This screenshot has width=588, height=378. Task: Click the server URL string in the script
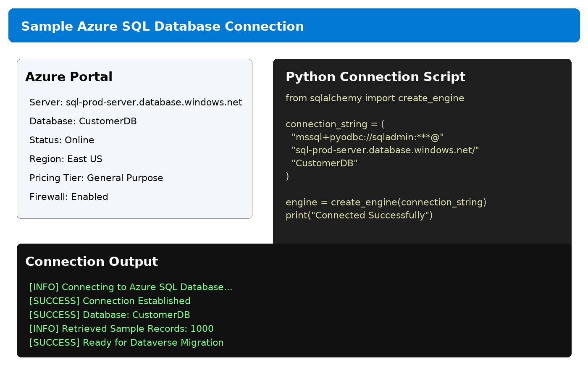click(x=385, y=150)
